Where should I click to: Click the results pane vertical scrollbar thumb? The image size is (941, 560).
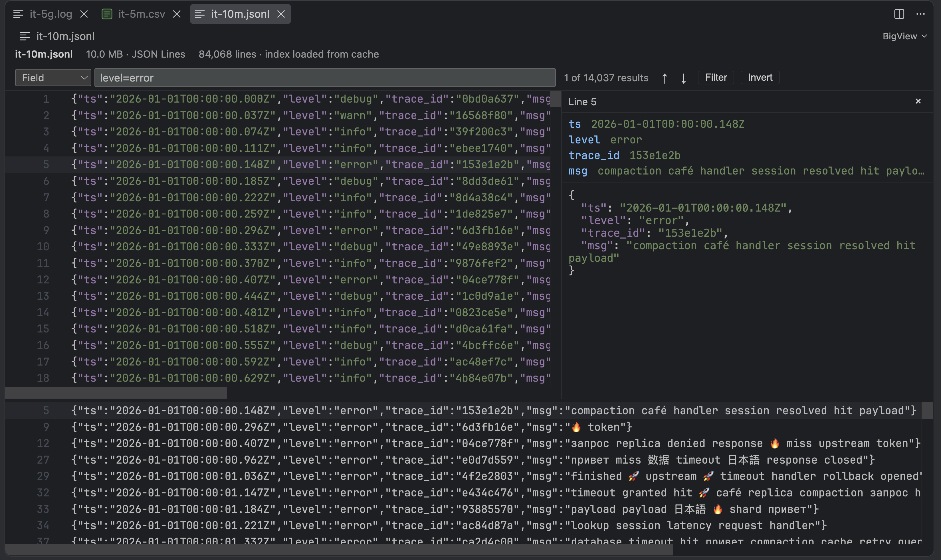click(927, 411)
